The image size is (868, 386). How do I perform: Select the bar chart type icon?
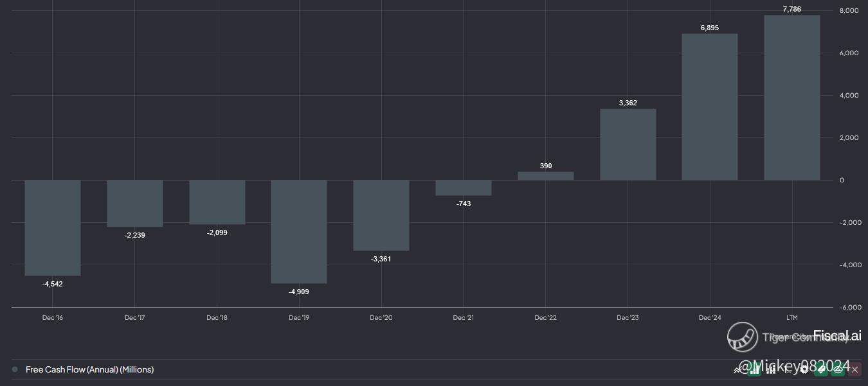[x=754, y=370]
